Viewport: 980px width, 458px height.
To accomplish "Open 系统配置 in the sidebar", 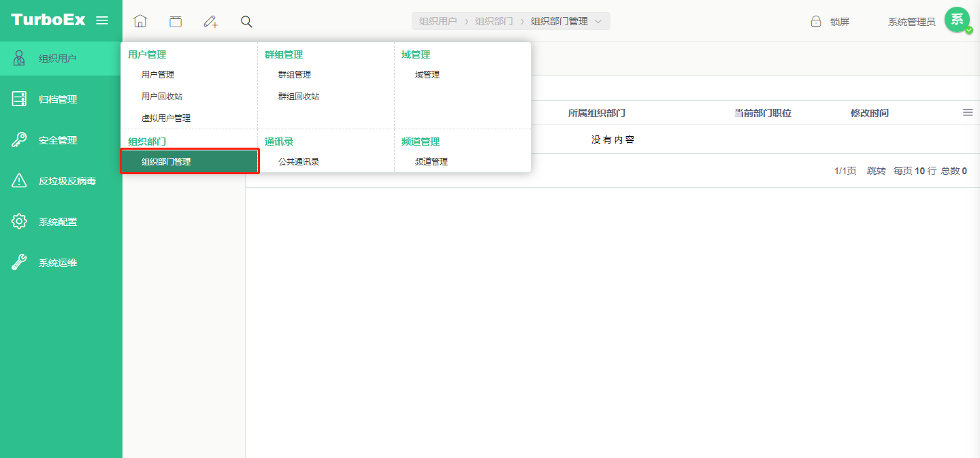I will pyautogui.click(x=58, y=222).
